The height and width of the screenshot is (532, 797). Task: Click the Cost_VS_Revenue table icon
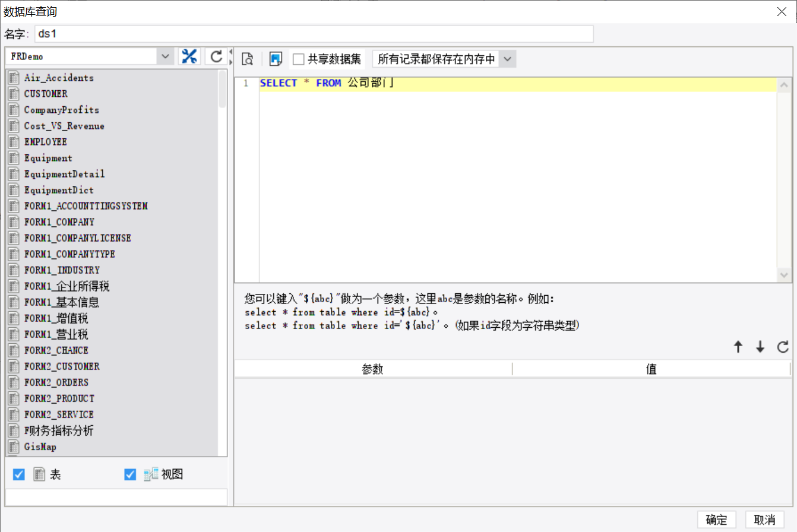14,126
